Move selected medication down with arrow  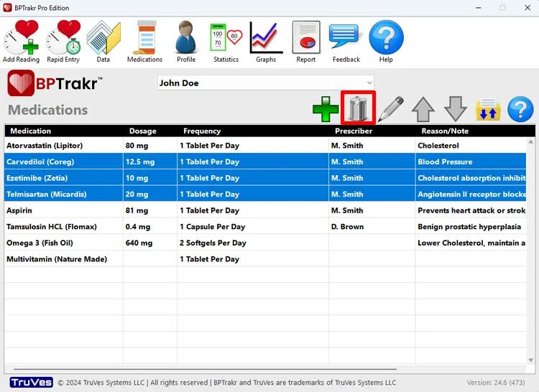tap(456, 110)
